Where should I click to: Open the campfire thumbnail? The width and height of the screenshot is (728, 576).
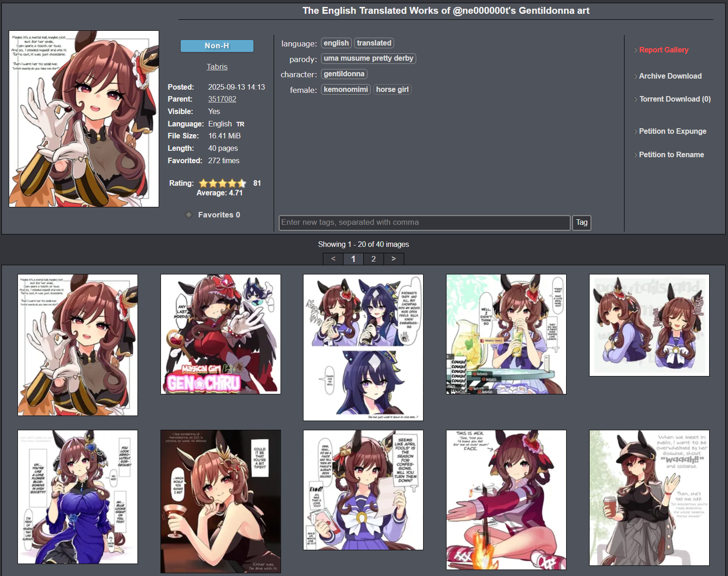tap(506, 500)
